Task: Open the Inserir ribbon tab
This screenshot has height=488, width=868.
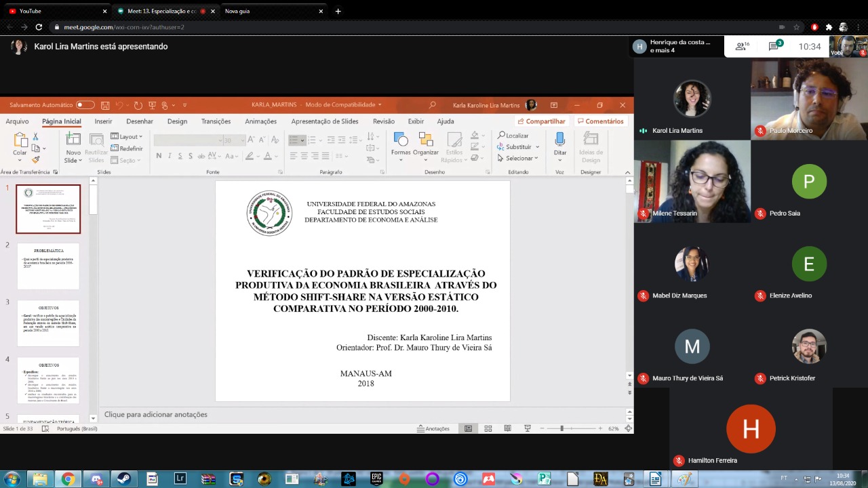Action: click(103, 121)
